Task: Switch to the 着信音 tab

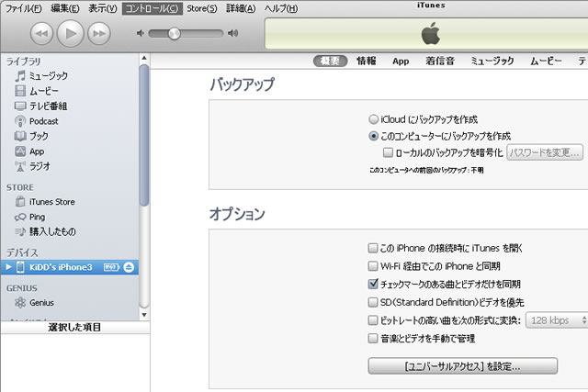Action: [x=440, y=61]
